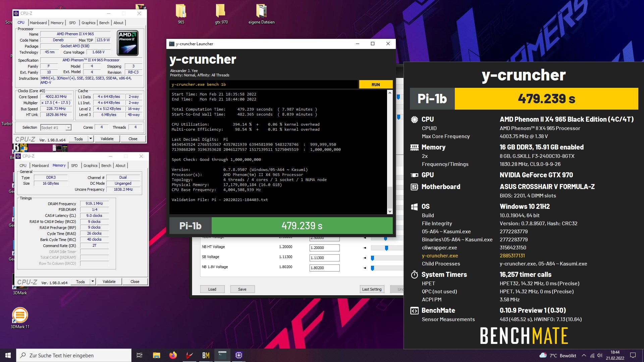Click the red MSI Afterburner taskbar icon
The width and height of the screenshot is (644, 362).
pos(190,355)
